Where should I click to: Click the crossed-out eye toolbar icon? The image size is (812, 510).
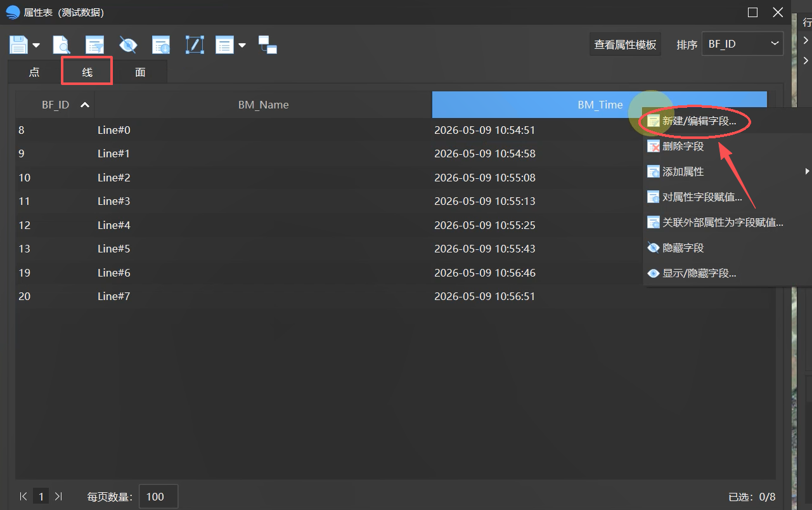tap(128, 45)
